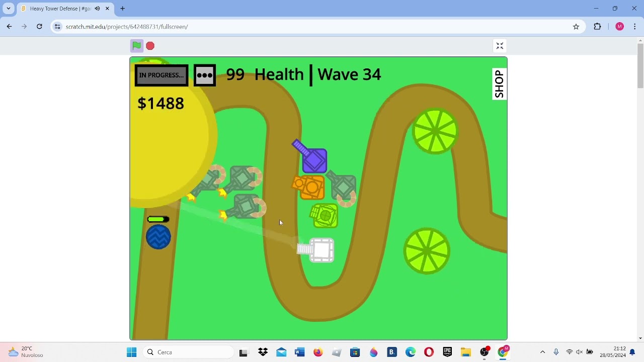Open the three-dots options button
The width and height of the screenshot is (644, 362).
point(205,75)
